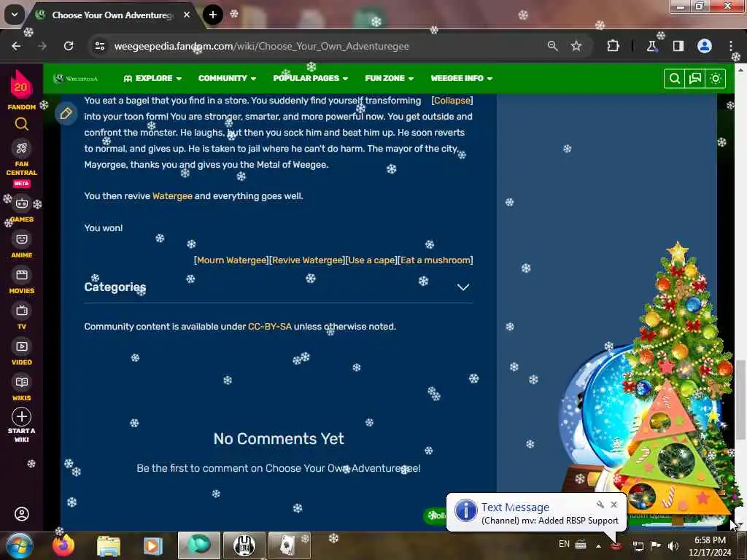Click the Action Center flag tray icon

[x=656, y=545]
